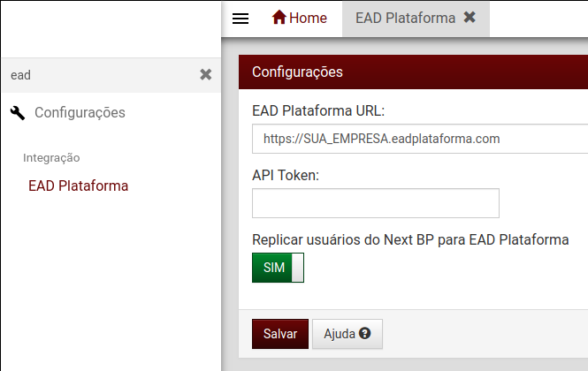The height and width of the screenshot is (371, 588).
Task: Close the EAD Plataforma tab
Action: click(x=470, y=18)
